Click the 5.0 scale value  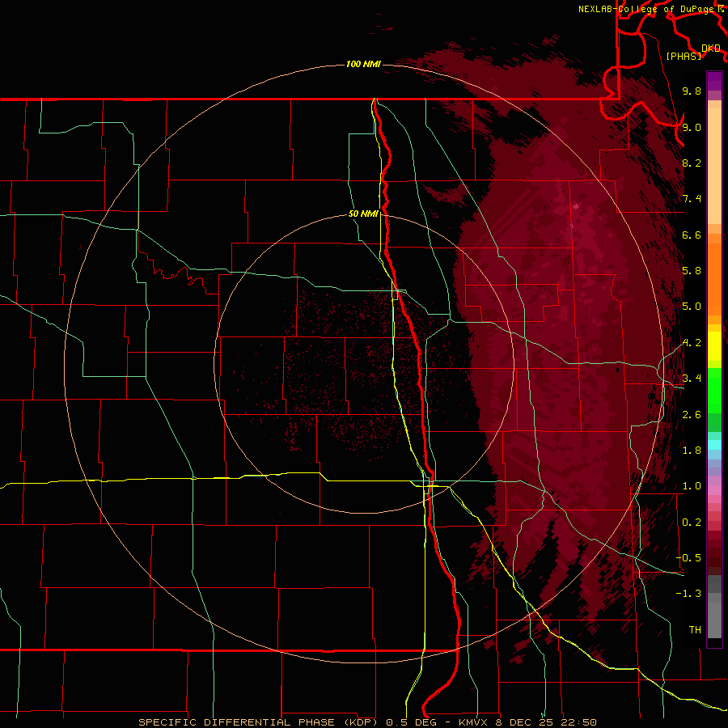point(692,307)
